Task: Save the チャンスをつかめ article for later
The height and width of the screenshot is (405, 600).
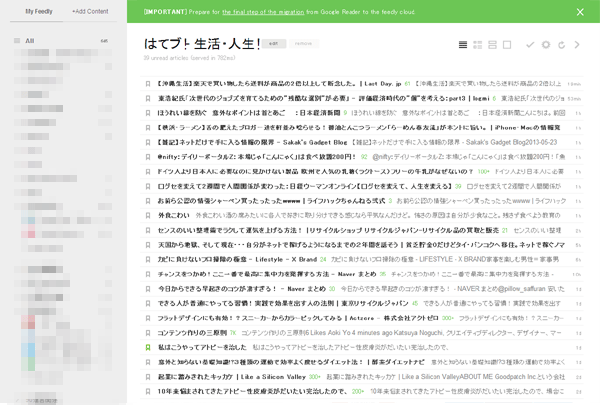Action: click(x=148, y=274)
